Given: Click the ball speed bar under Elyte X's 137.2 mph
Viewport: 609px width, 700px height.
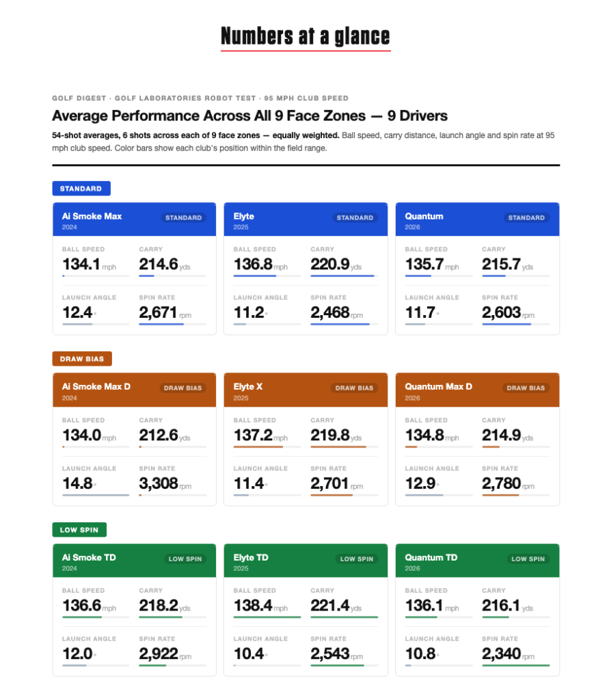Looking at the screenshot, I should point(267,447).
